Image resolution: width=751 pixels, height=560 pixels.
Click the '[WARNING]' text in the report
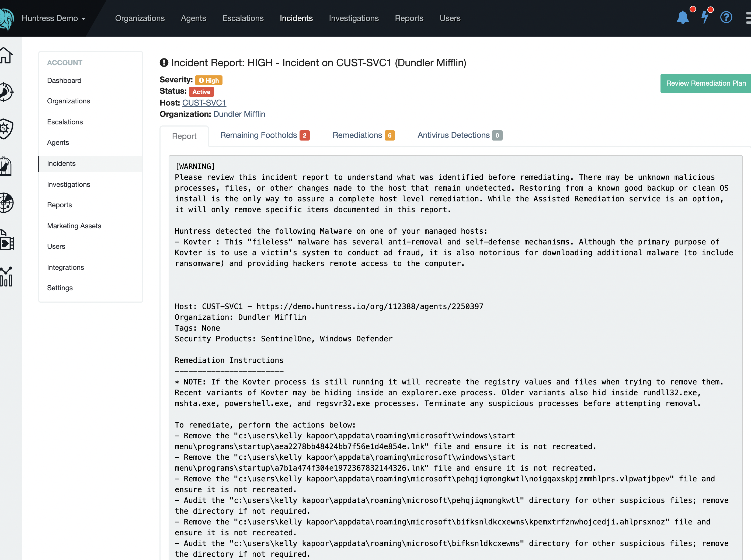195,166
